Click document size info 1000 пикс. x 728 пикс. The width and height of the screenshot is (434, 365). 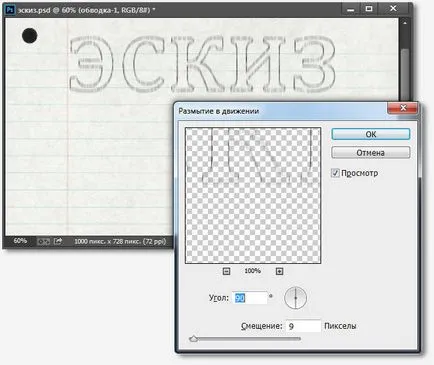coord(120,241)
